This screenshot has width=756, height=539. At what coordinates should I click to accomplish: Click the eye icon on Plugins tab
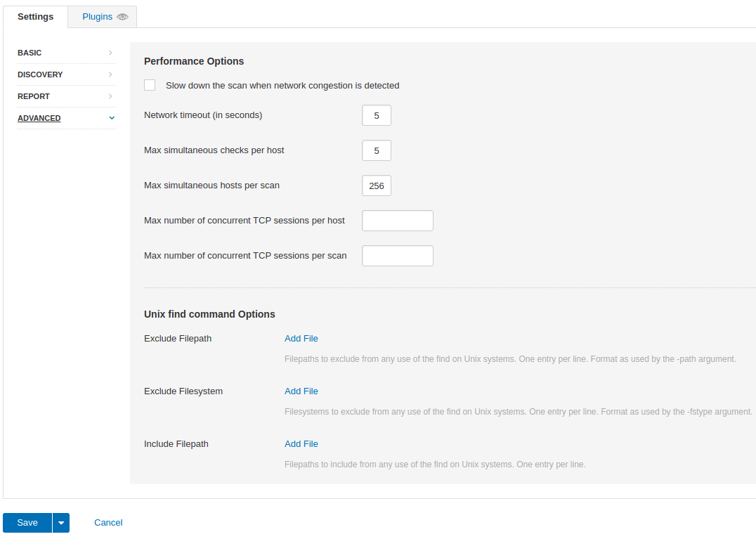pos(122,17)
